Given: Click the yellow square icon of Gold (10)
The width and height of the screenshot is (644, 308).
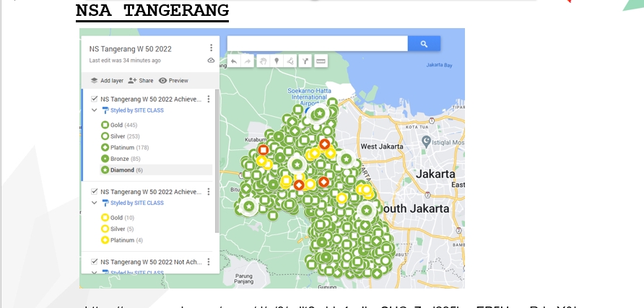Looking at the screenshot, I should tap(105, 218).
